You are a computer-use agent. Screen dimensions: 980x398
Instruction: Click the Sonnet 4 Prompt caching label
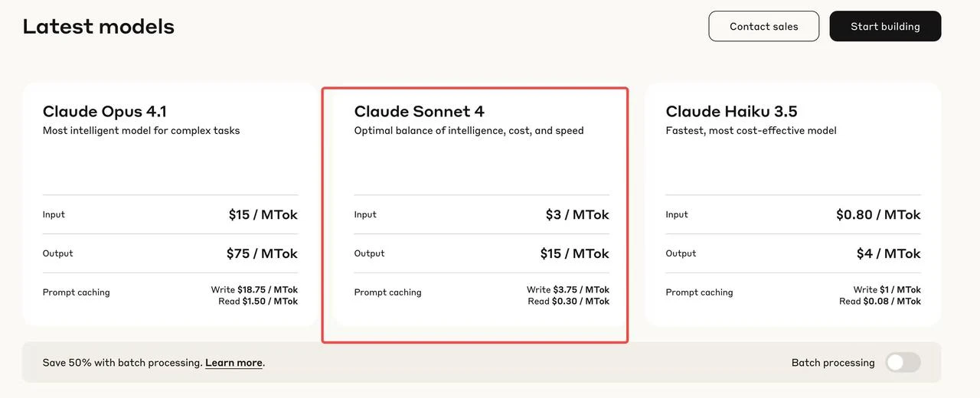387,292
